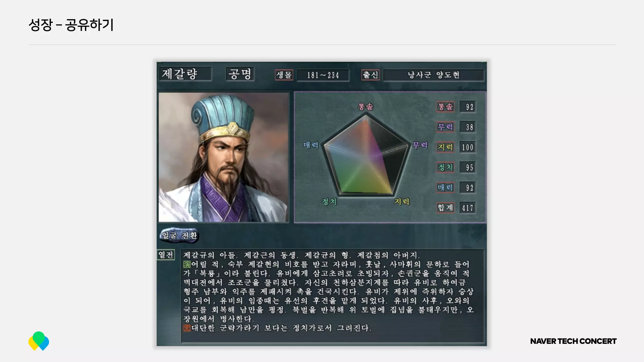Image resolution: width=644 pixels, height=362 pixels.
Task: Click the red 史 marker in biography
Action: click(x=187, y=328)
